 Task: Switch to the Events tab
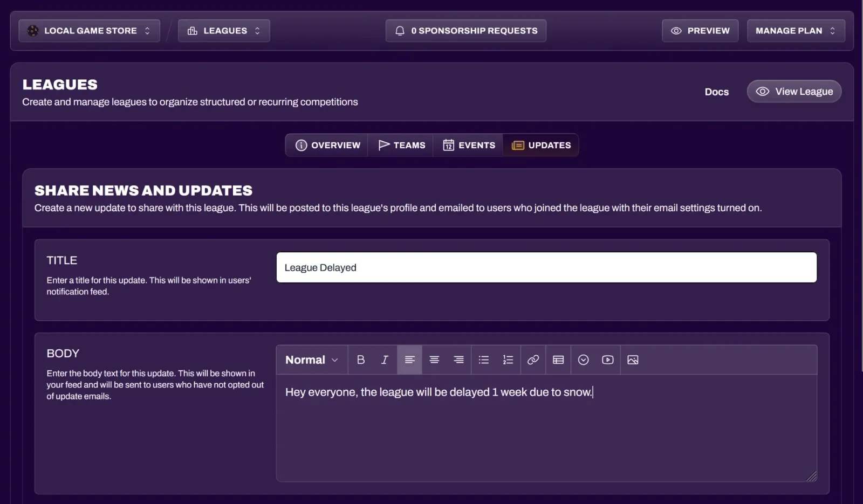click(469, 145)
